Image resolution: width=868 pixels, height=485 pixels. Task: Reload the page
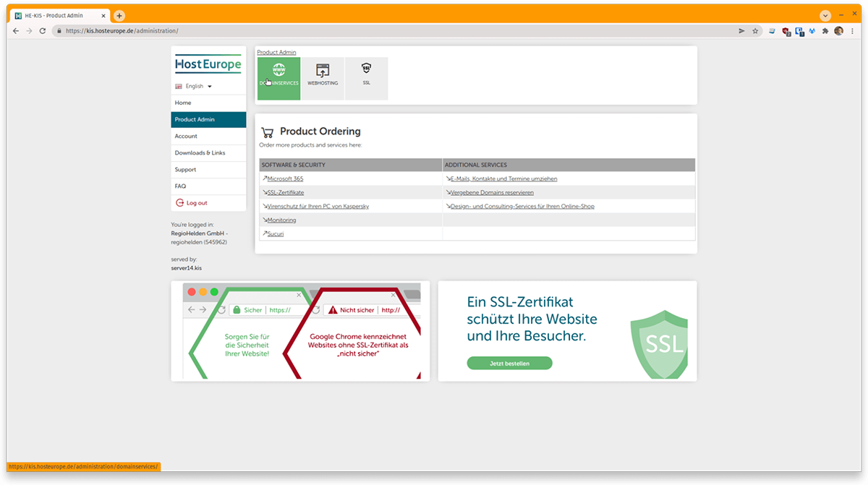click(x=43, y=31)
